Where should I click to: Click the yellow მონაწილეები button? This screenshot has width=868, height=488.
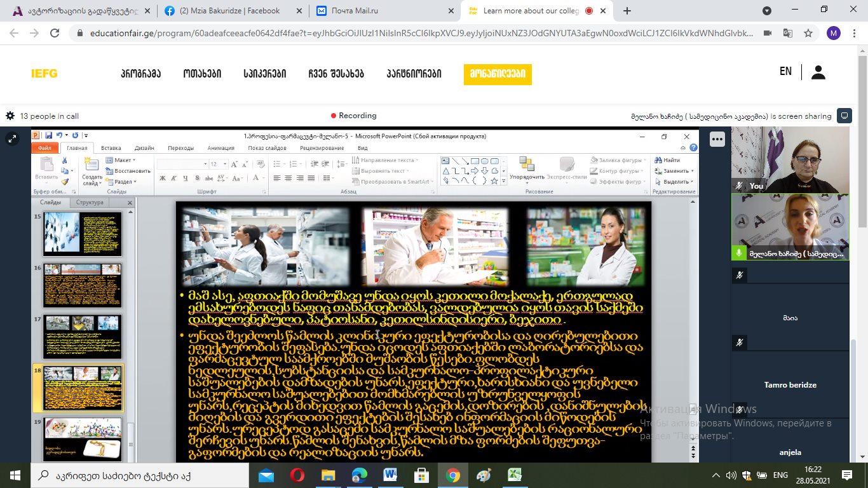[x=498, y=74]
